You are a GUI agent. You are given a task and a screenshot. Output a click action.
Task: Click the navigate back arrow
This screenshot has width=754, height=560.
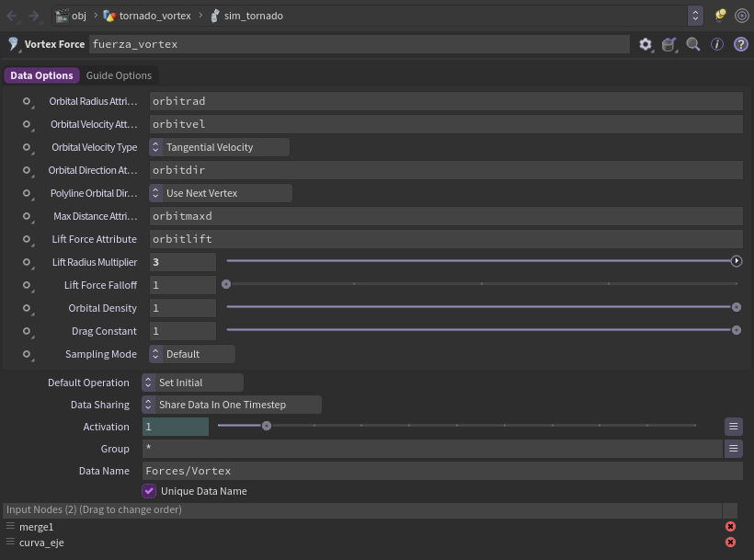(x=12, y=16)
